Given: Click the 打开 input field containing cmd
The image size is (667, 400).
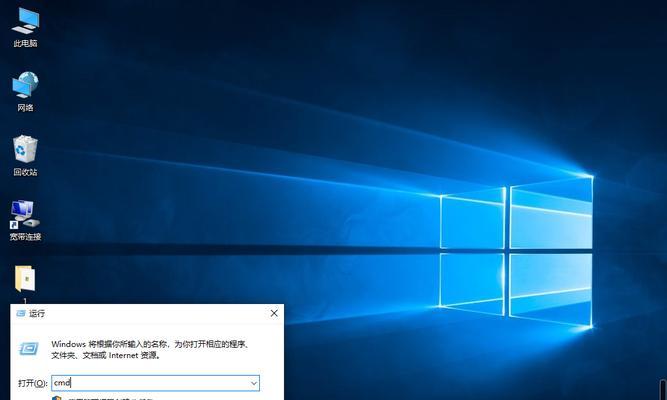Looking at the screenshot, I should tap(155, 383).
